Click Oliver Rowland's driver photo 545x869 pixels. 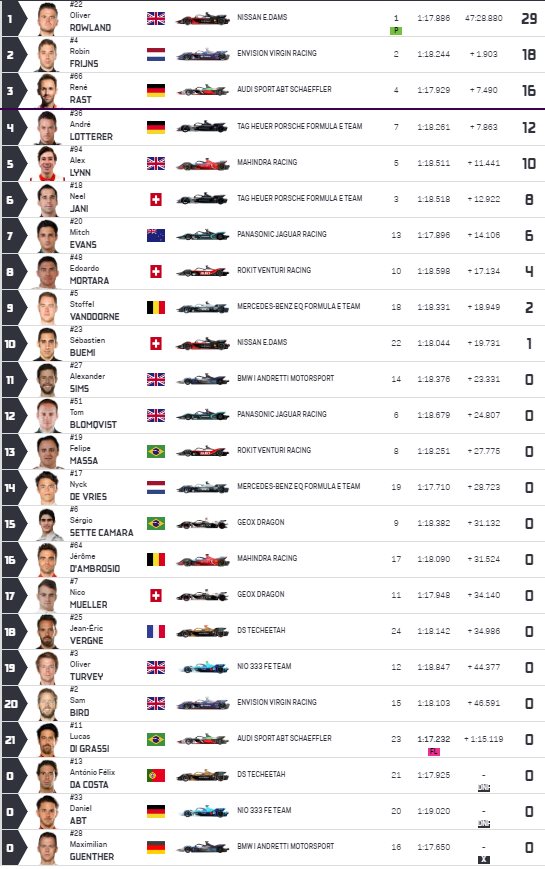pyautogui.click(x=48, y=19)
